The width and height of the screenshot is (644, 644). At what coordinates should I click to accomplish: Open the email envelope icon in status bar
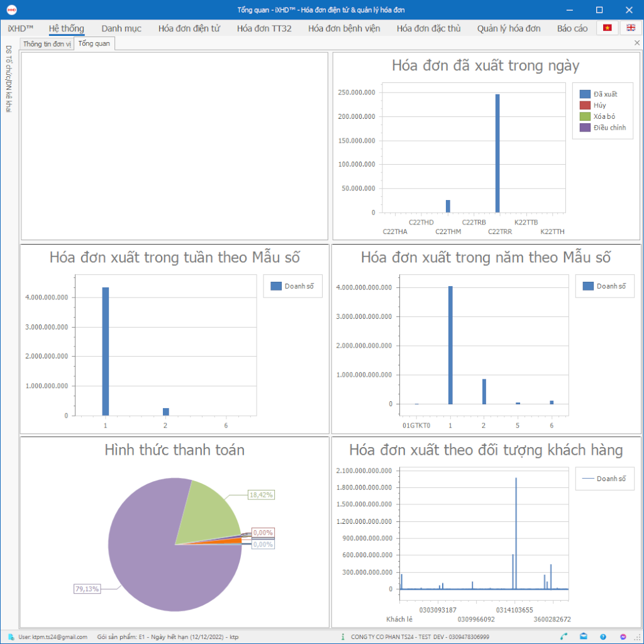click(x=584, y=636)
